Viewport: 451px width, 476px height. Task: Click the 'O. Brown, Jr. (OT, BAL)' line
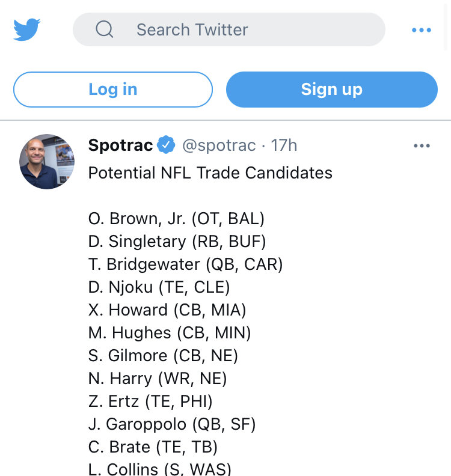tap(176, 219)
